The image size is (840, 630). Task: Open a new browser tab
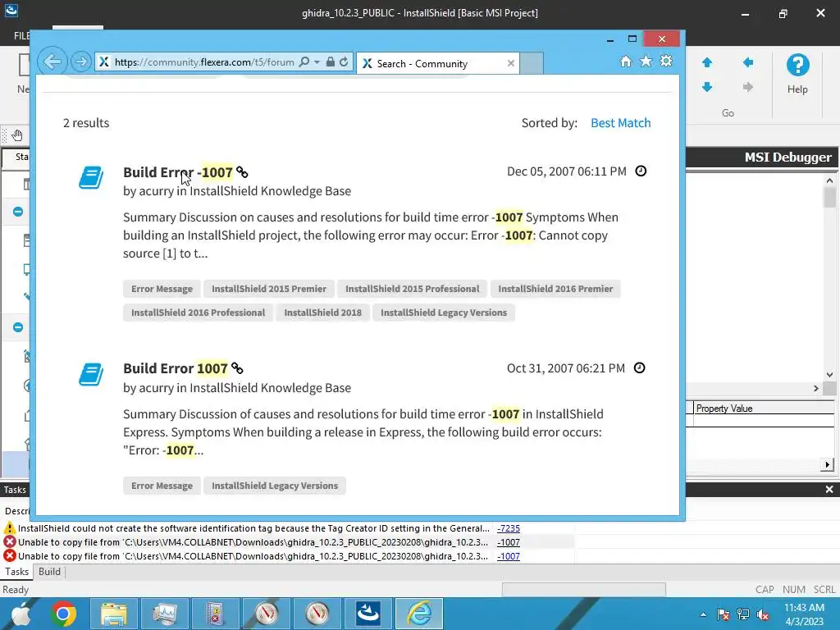pos(532,63)
